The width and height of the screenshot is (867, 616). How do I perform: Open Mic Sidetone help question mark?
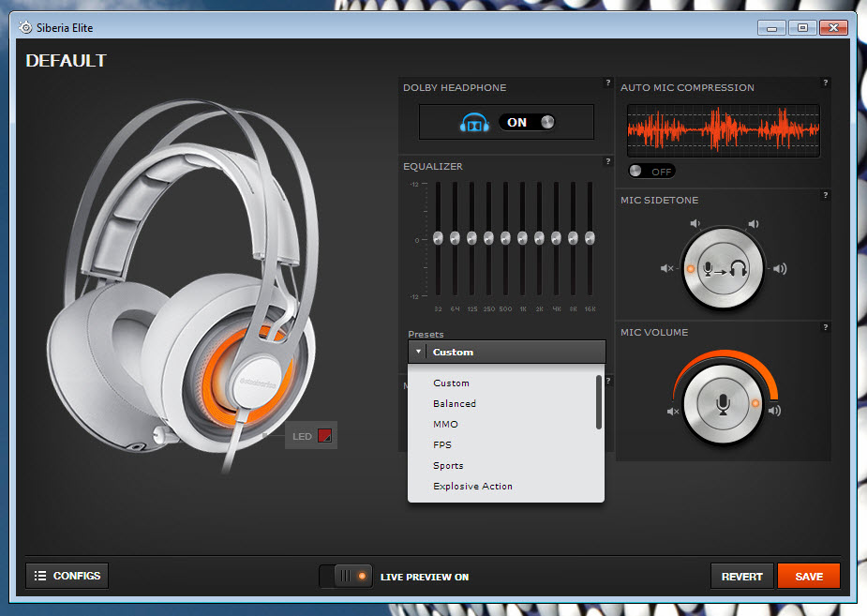point(826,195)
